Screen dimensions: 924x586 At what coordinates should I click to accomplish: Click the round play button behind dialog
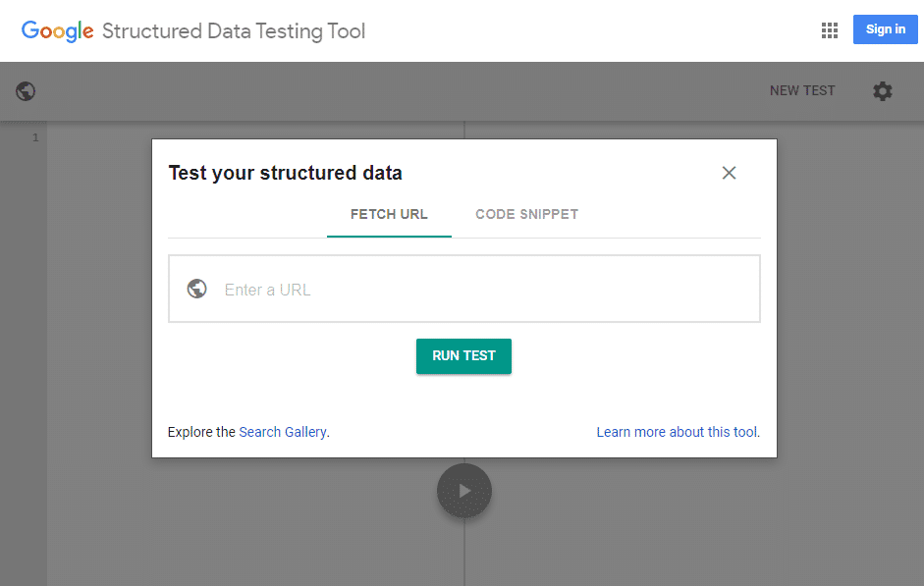tap(464, 491)
